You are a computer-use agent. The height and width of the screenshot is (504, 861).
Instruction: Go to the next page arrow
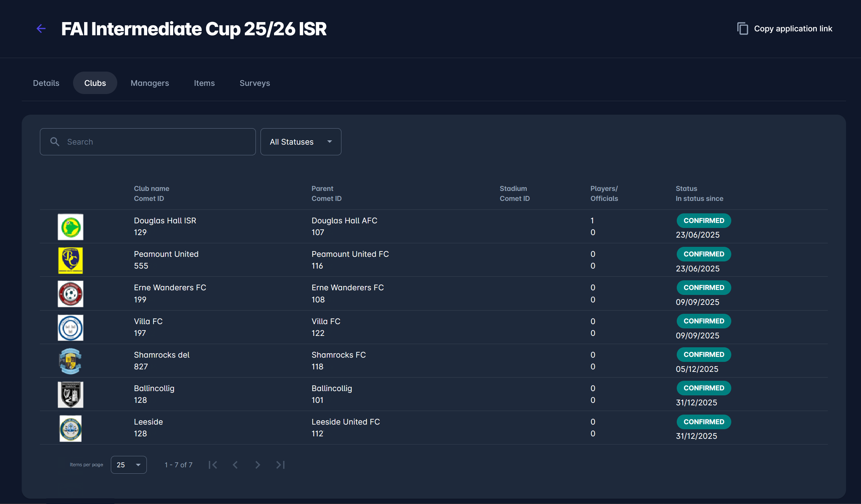(258, 465)
